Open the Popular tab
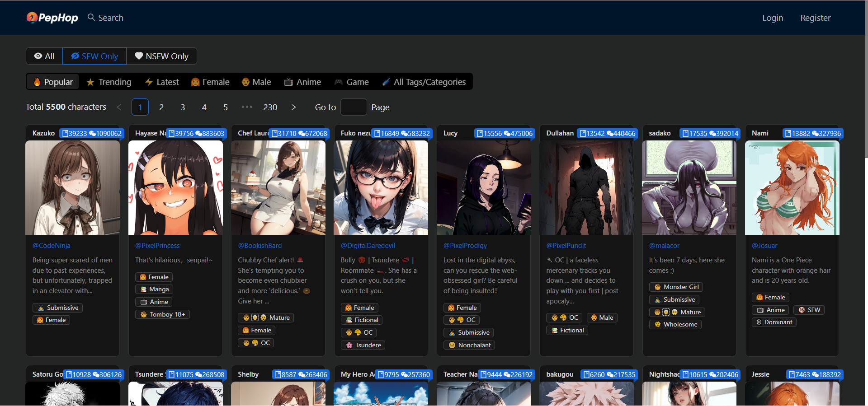Image resolution: width=868 pixels, height=406 pixels. point(53,82)
